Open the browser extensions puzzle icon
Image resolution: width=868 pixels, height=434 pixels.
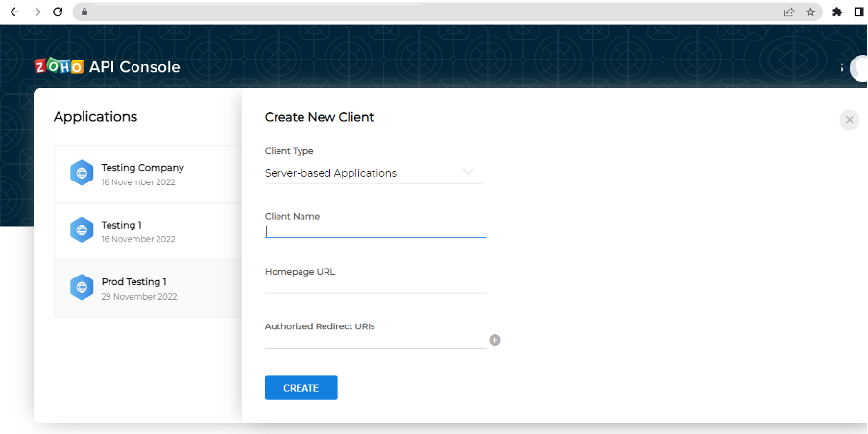pyautogui.click(x=837, y=12)
